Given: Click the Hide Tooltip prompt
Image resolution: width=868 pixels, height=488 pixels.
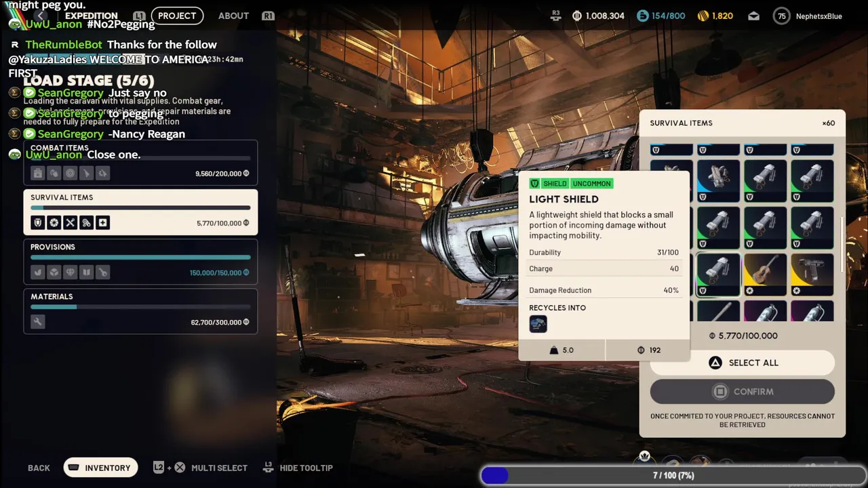Looking at the screenshot, I should [x=298, y=468].
